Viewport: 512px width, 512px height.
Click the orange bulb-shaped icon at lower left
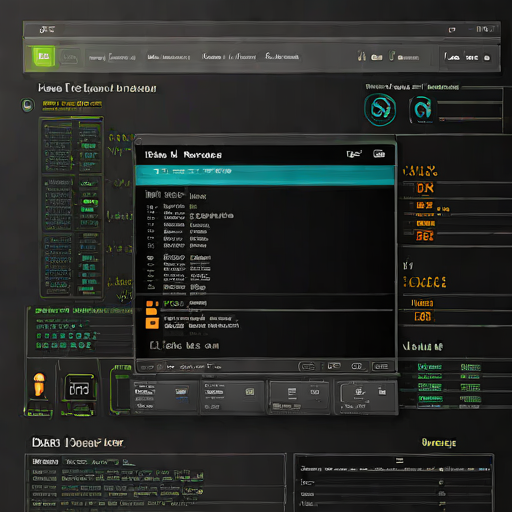point(39,384)
